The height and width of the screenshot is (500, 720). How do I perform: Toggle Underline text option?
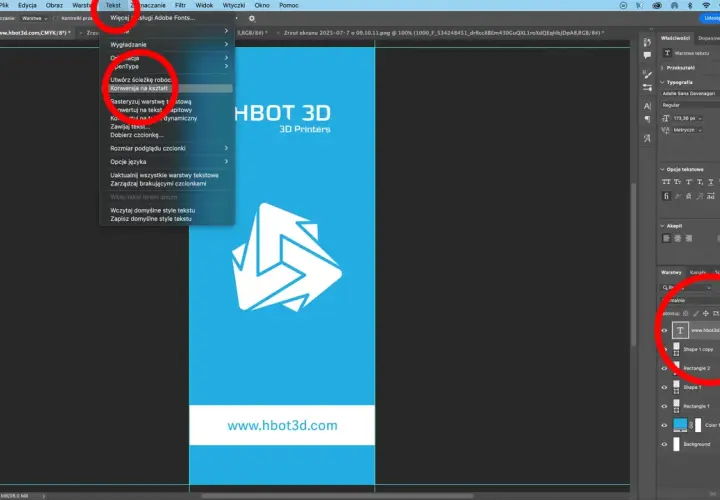[x=711, y=182]
